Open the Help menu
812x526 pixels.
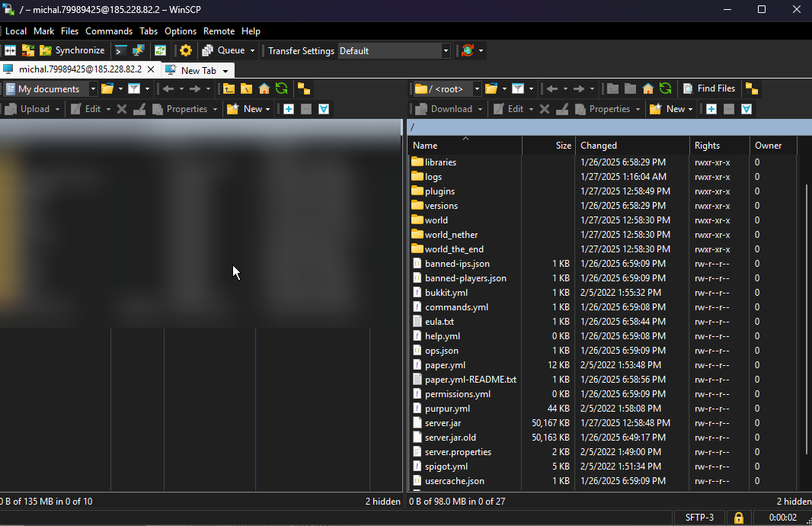click(x=251, y=31)
